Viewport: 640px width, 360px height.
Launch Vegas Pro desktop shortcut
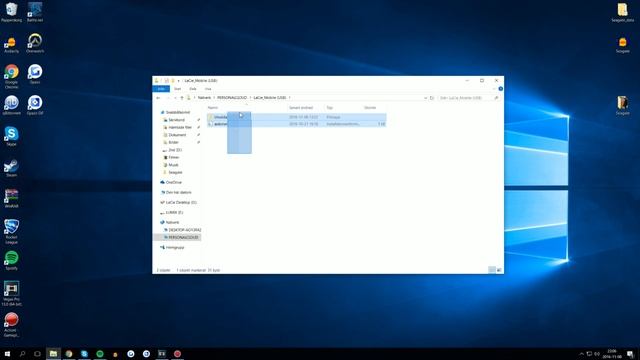click(x=11, y=293)
